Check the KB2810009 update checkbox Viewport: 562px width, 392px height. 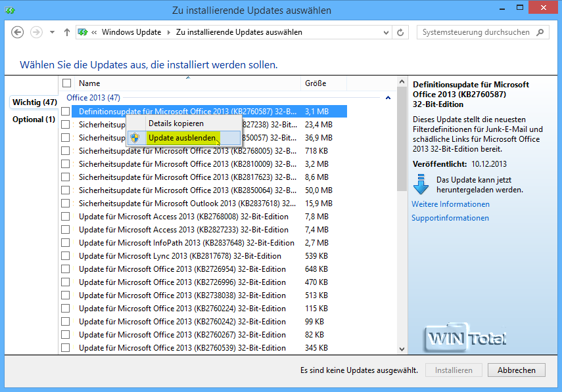(65, 164)
